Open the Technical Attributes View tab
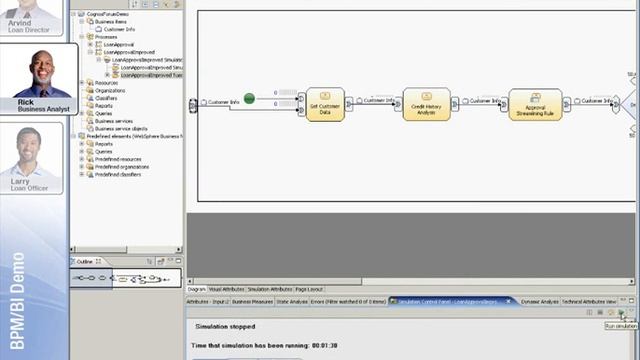The width and height of the screenshot is (640, 360). point(589,302)
